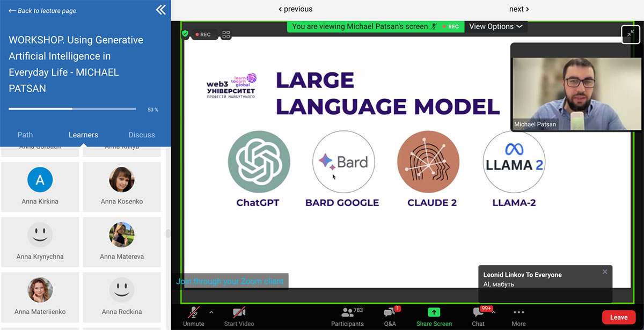Viewport: 644px width, 330px height.
Task: Click the 'Anna Redkina' name label
Action: pyautogui.click(x=122, y=312)
